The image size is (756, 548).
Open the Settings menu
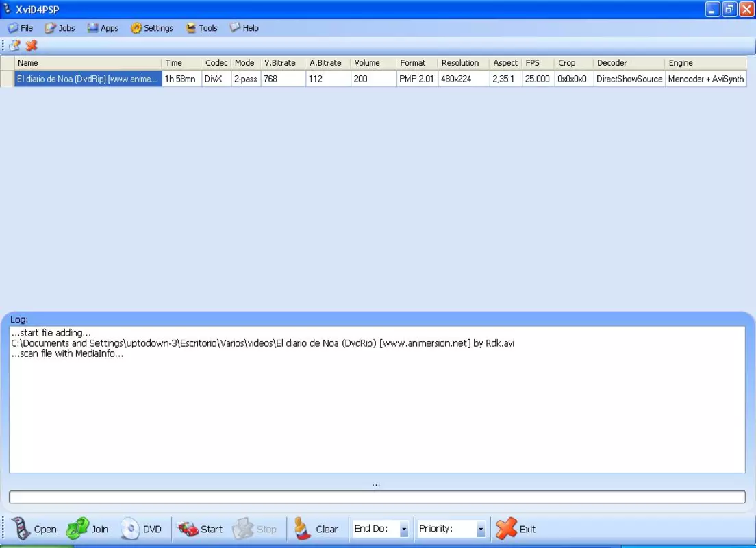click(x=152, y=28)
